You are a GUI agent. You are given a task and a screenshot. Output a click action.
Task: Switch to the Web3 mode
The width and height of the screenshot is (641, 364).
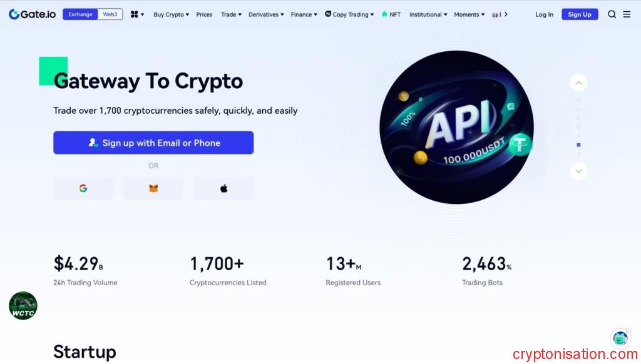click(x=110, y=14)
